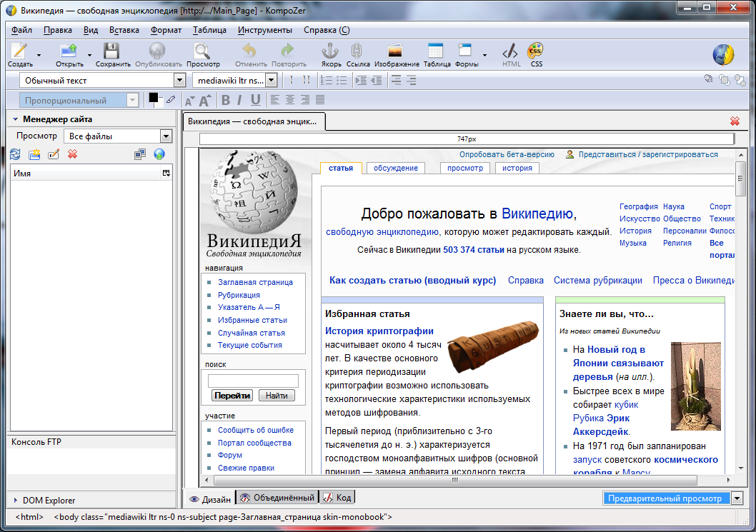Save the page with the Сохранить icon

pos(112,51)
